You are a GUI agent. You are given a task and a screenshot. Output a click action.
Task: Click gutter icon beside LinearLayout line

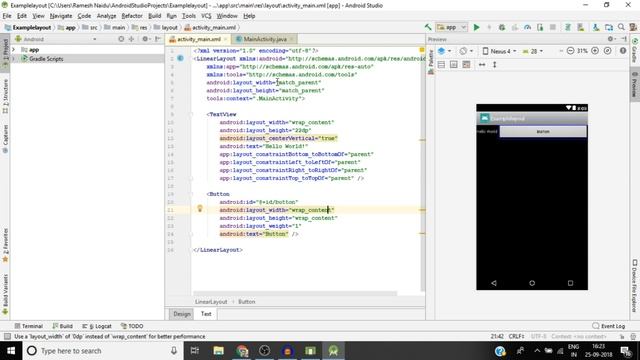point(180,59)
